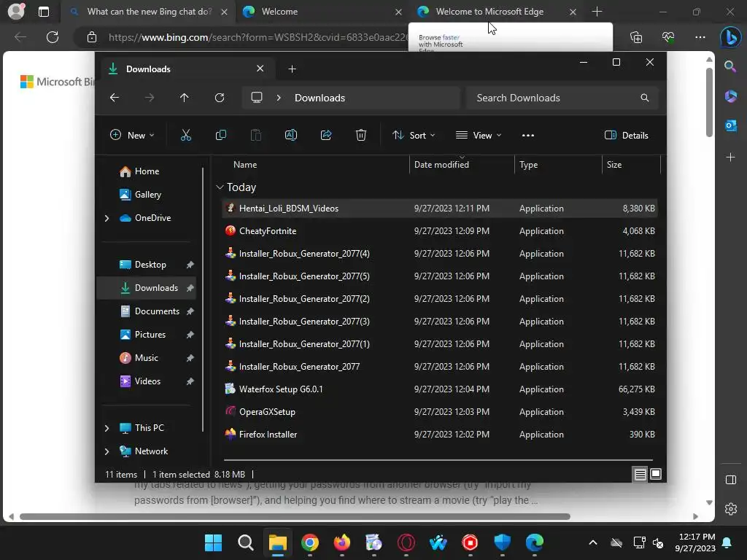This screenshot has height=560, width=747.
Task: Add a new tab in File Explorer
Action: coord(292,69)
